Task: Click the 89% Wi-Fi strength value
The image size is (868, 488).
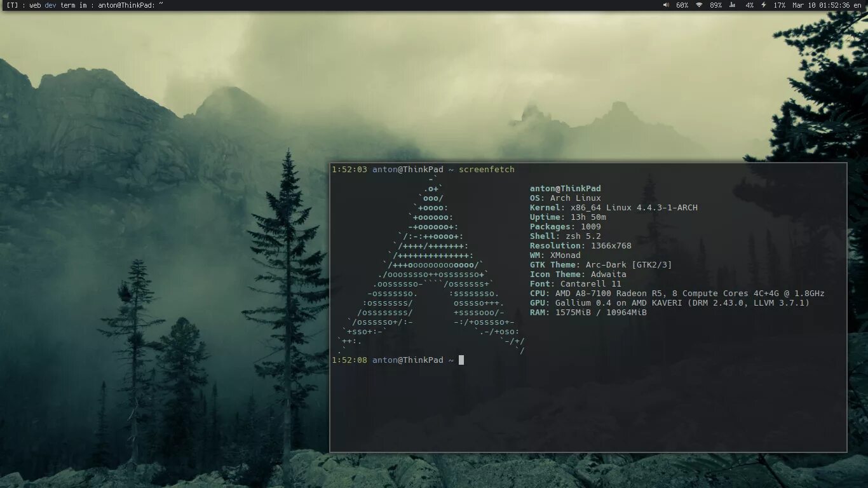Action: click(715, 4)
